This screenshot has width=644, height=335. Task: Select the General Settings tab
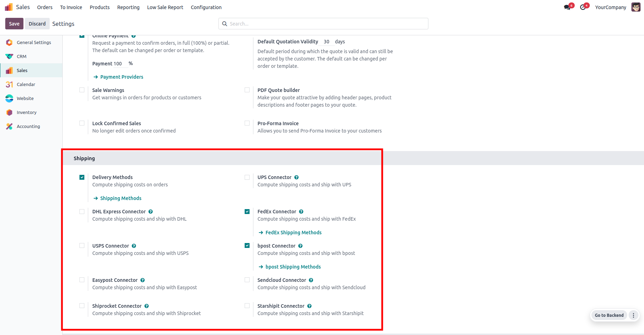(34, 42)
